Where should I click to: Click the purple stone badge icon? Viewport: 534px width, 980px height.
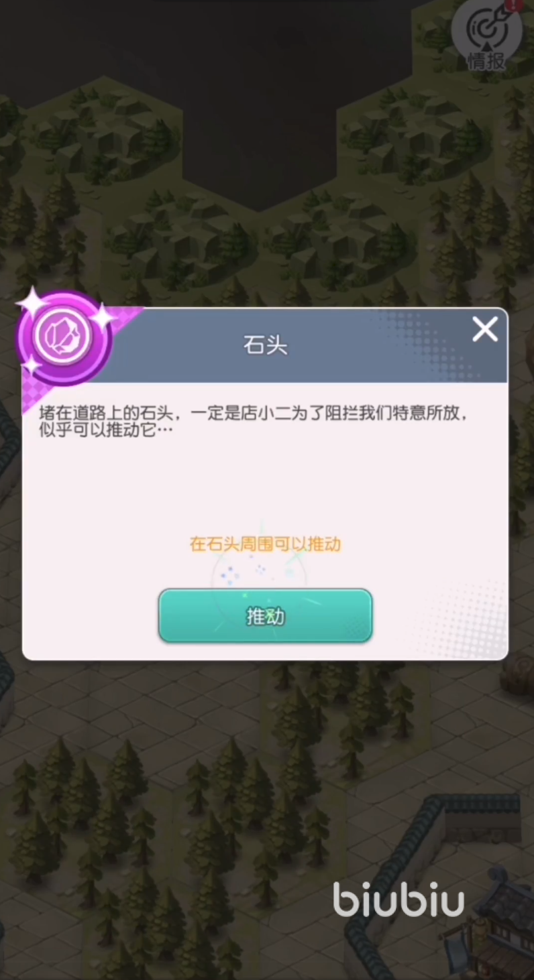coord(65,338)
